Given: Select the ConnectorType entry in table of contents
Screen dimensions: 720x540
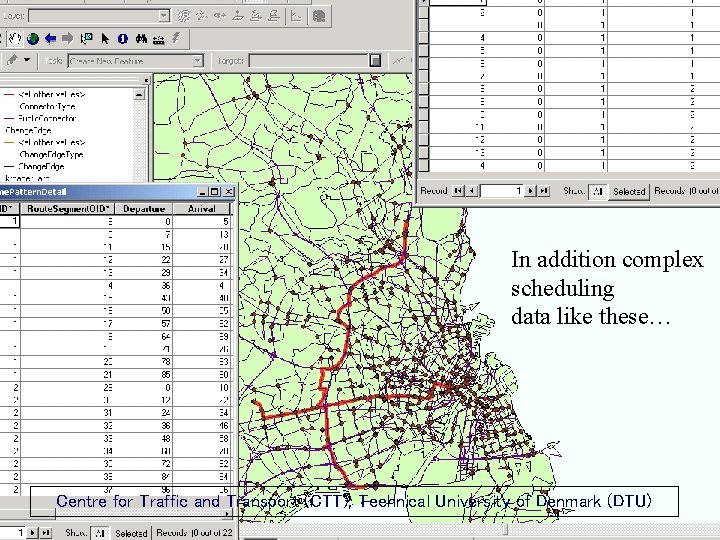Looking at the screenshot, I should 47,106.
